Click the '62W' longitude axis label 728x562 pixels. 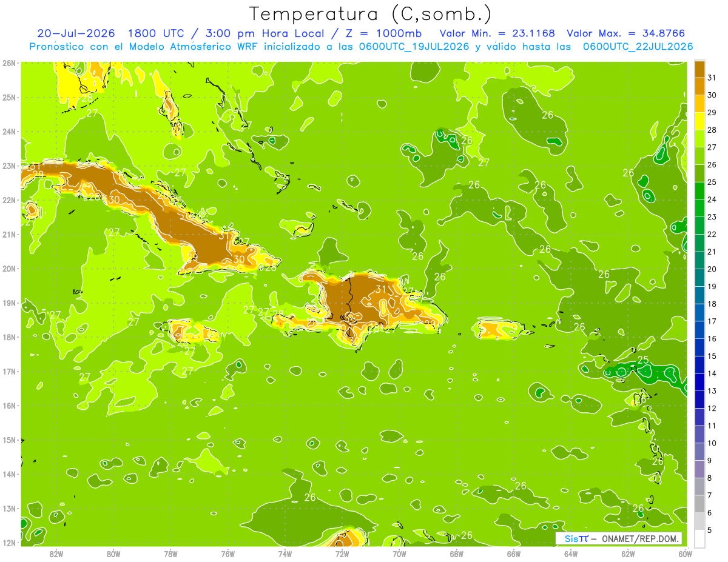(x=628, y=554)
